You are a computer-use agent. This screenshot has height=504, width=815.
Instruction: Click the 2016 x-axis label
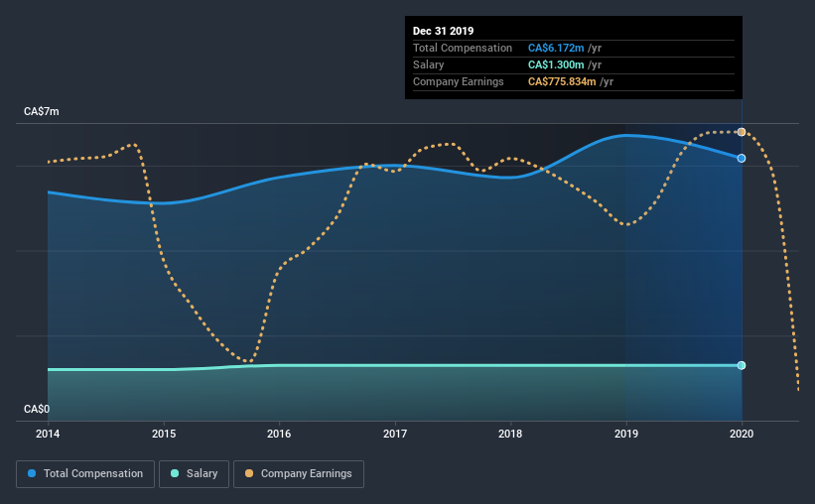click(279, 434)
